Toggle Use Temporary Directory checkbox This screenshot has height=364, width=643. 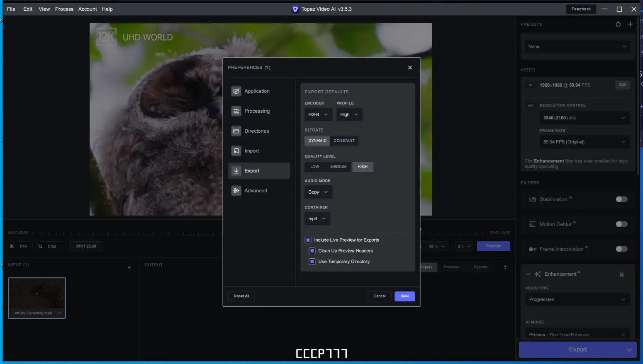click(312, 262)
